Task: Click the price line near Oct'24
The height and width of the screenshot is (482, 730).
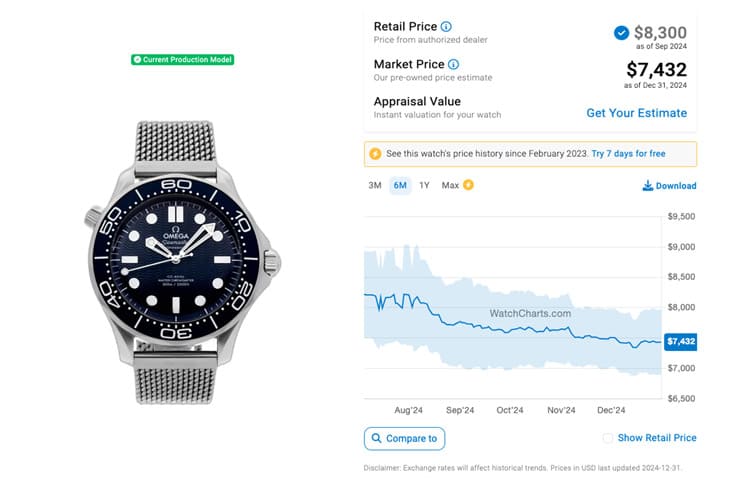Action: 510,329
